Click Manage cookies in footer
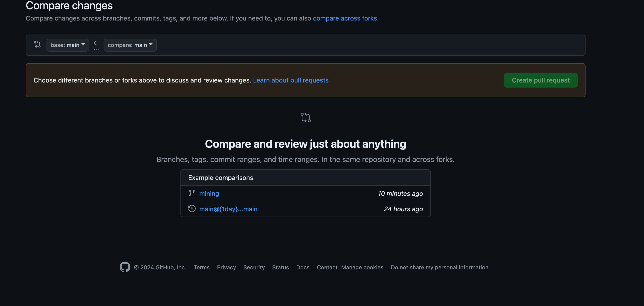644x306 pixels. [362, 267]
